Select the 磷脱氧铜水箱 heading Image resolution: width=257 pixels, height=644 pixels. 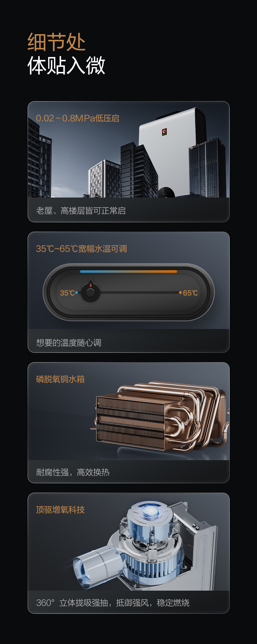coord(60,379)
